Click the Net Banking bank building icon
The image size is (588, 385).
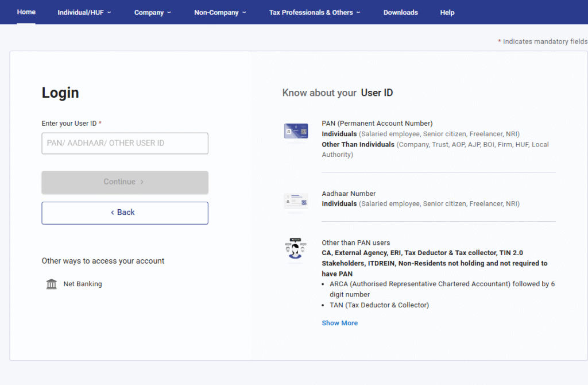click(52, 284)
